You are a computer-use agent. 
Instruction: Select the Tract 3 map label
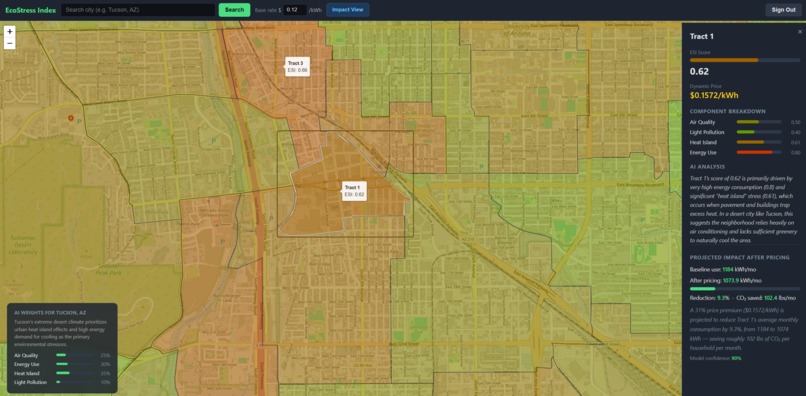coord(298,66)
